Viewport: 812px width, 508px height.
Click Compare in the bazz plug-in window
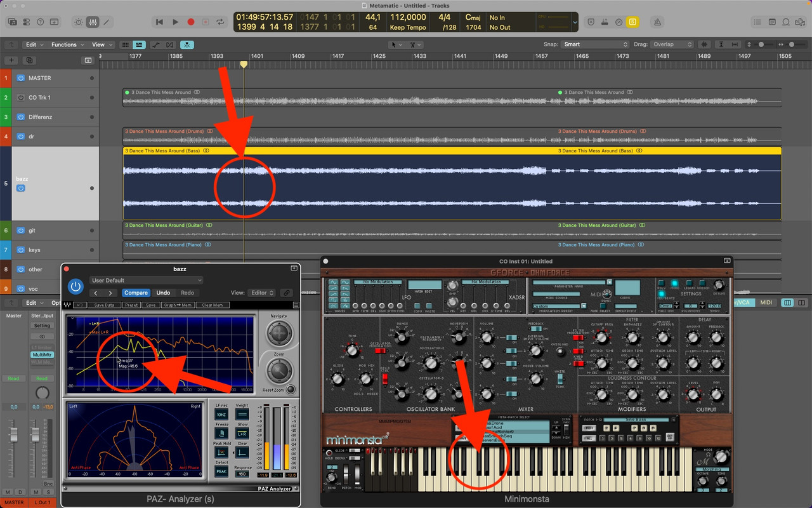coord(136,293)
